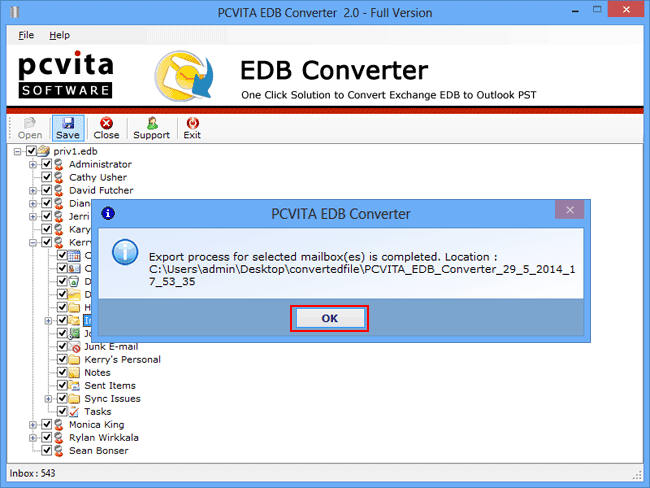The image size is (650, 488).
Task: Select the Kerry's Personal folder label
Action: pos(122,359)
